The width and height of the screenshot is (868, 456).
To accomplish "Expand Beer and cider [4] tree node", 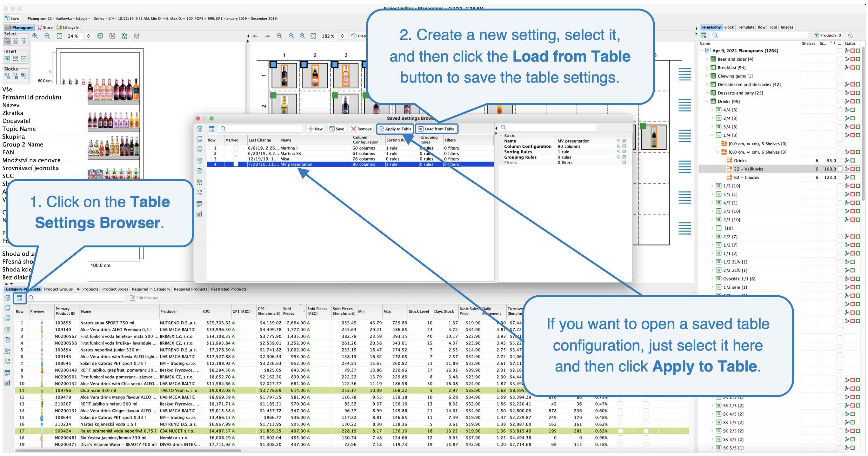I will pyautogui.click(x=707, y=59).
